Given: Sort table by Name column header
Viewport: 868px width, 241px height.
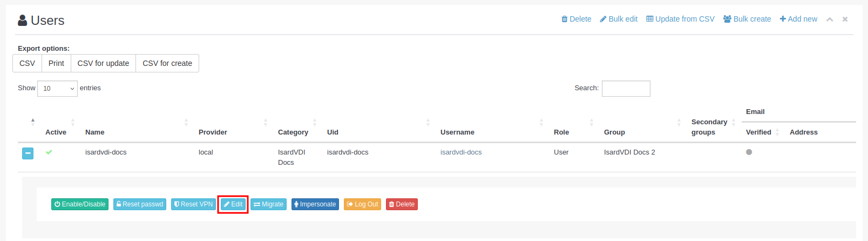Looking at the screenshot, I should [x=95, y=132].
